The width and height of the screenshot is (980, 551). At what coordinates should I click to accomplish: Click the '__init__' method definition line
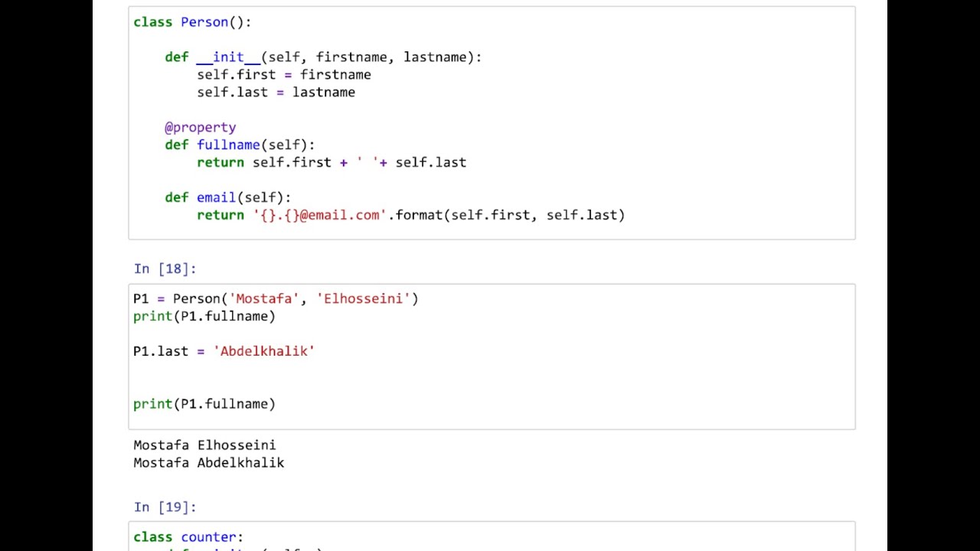pyautogui.click(x=323, y=57)
